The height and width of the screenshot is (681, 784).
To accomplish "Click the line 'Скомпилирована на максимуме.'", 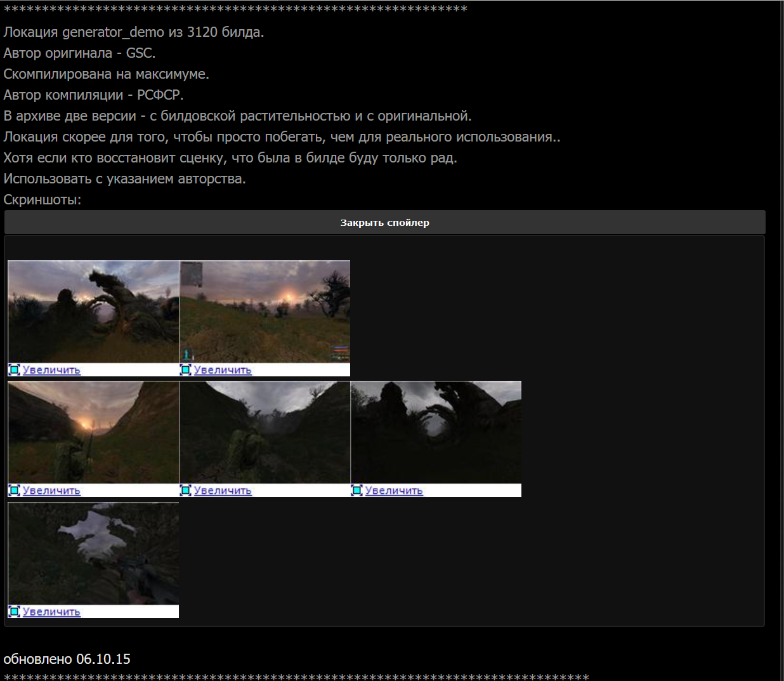I will pyautogui.click(x=106, y=74).
